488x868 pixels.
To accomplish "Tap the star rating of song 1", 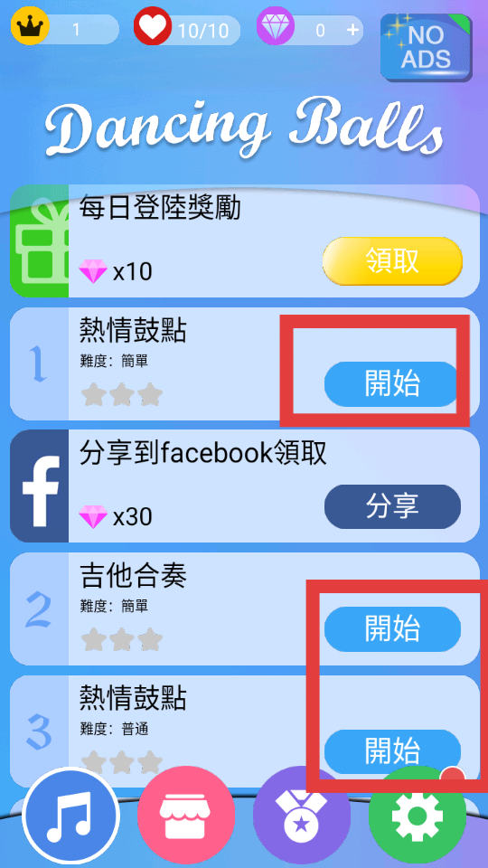I will pyautogui.click(x=122, y=395).
